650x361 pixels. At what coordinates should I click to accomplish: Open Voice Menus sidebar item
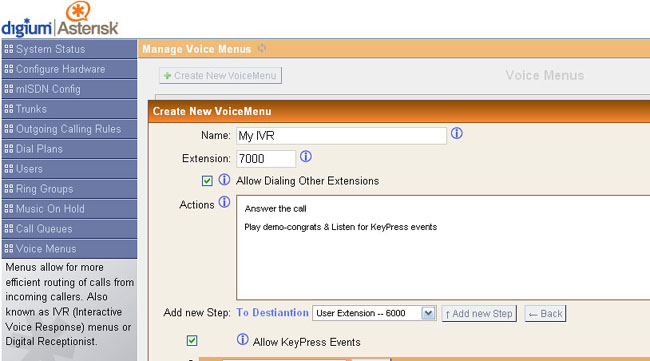(x=69, y=249)
